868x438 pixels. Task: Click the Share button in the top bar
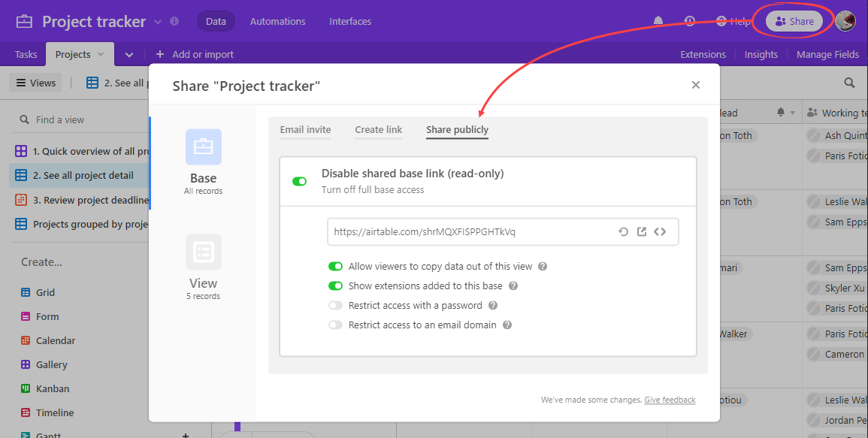794,21
